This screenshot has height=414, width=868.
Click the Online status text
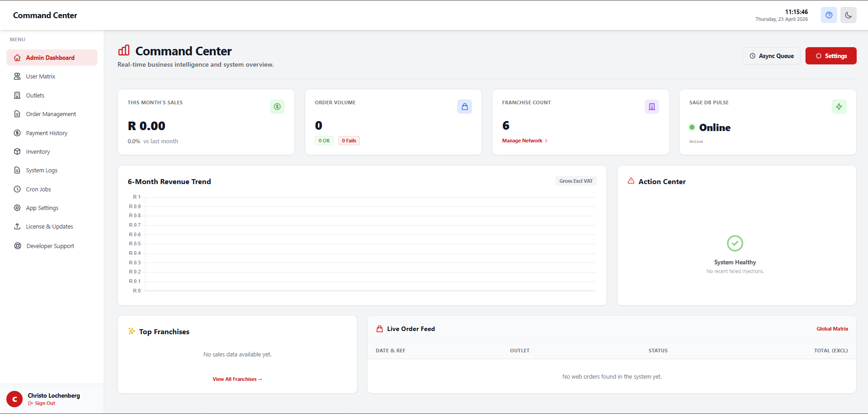click(x=715, y=127)
